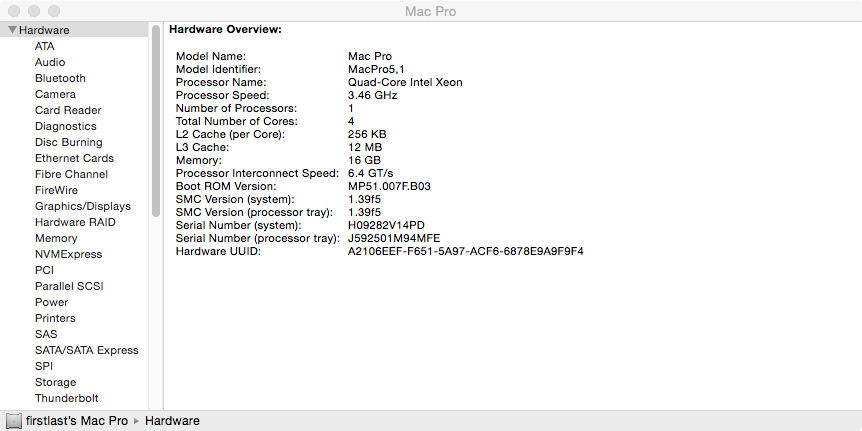The width and height of the screenshot is (862, 431).
Task: Click the sidebar vertical scrollbar thumb
Action: click(x=156, y=120)
